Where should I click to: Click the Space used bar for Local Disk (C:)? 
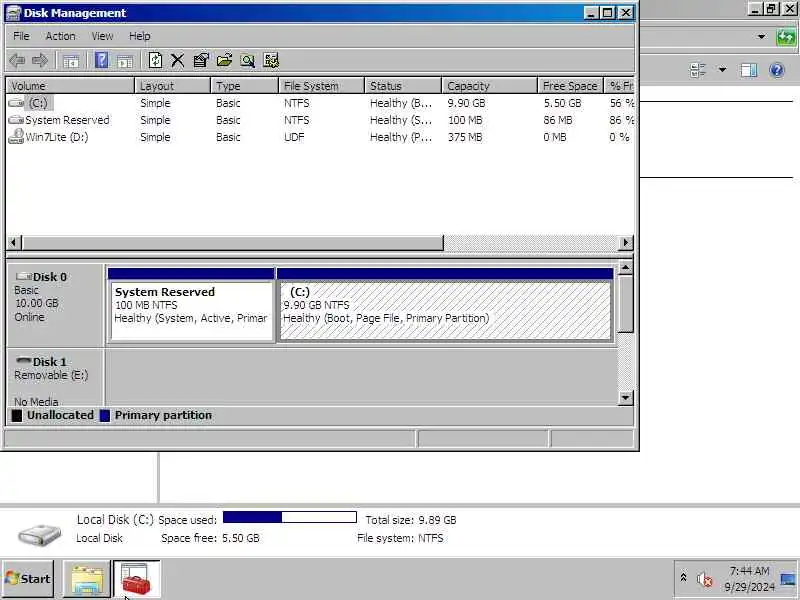click(290, 517)
